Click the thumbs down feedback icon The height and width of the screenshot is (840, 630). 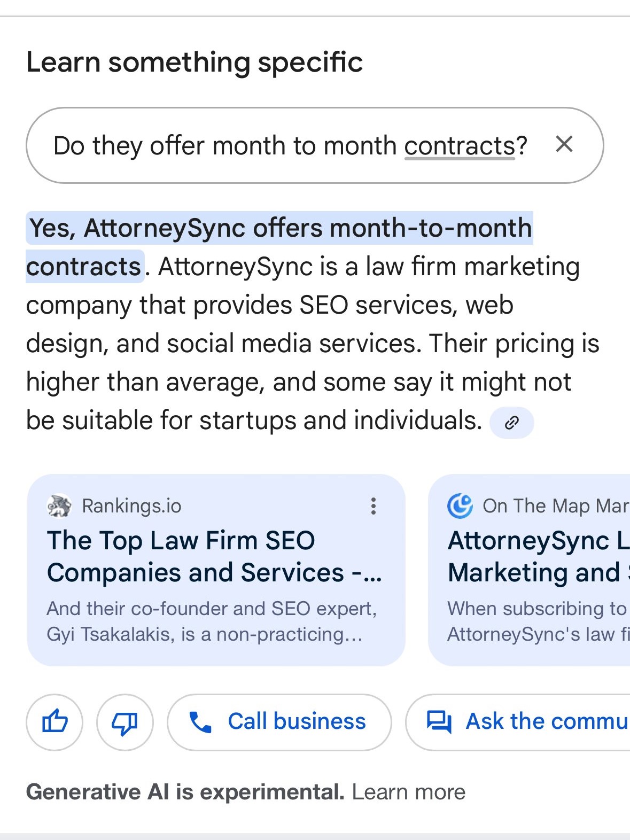click(x=125, y=722)
